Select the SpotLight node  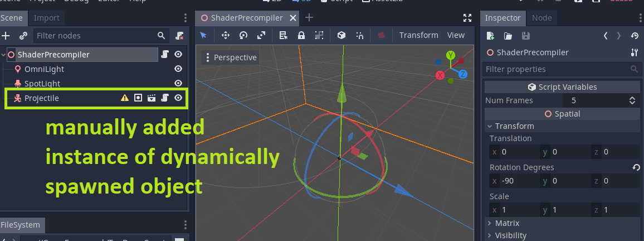click(42, 84)
